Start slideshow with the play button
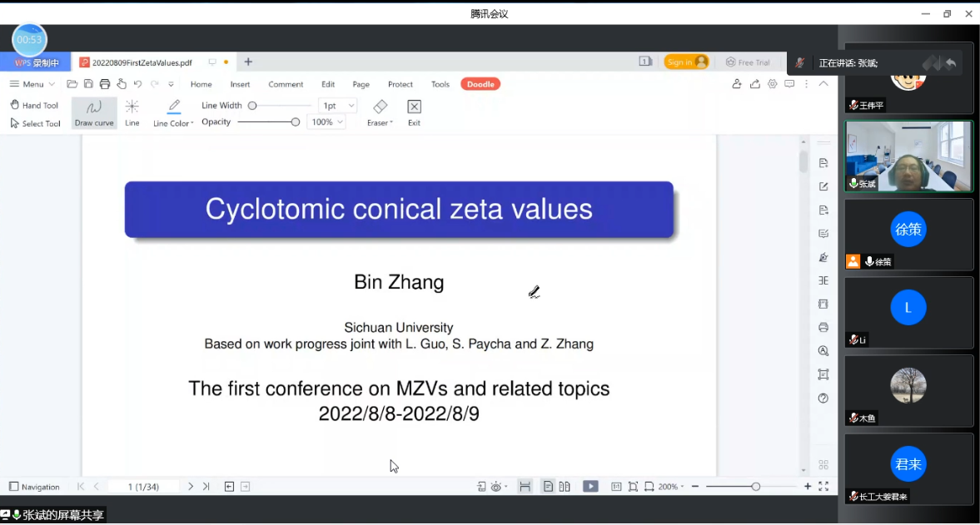Viewport: 980px width, 525px height. (x=590, y=487)
